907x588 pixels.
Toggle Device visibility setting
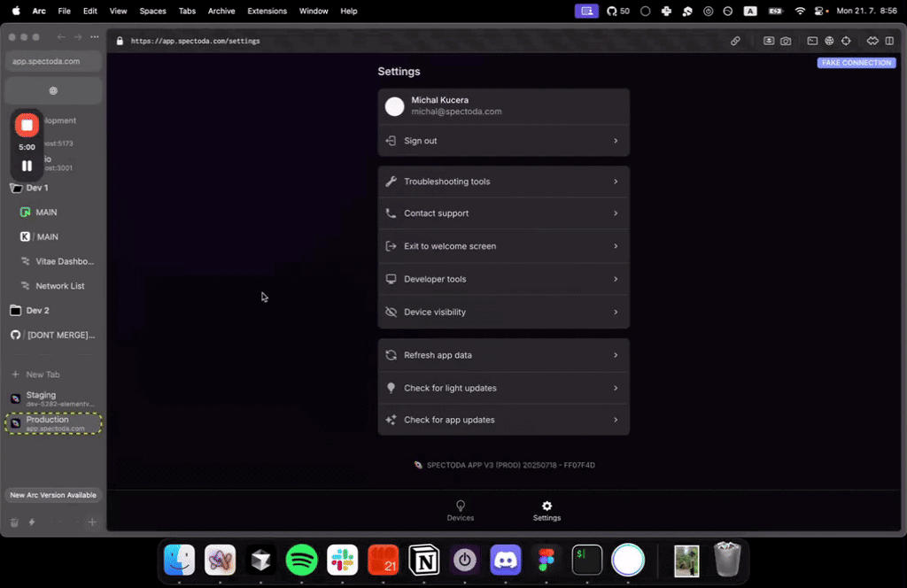(x=503, y=312)
